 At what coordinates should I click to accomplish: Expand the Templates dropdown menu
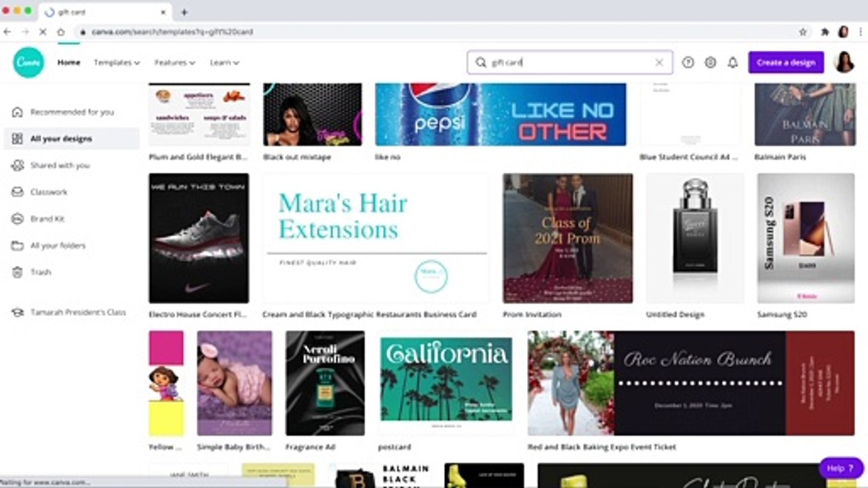117,62
